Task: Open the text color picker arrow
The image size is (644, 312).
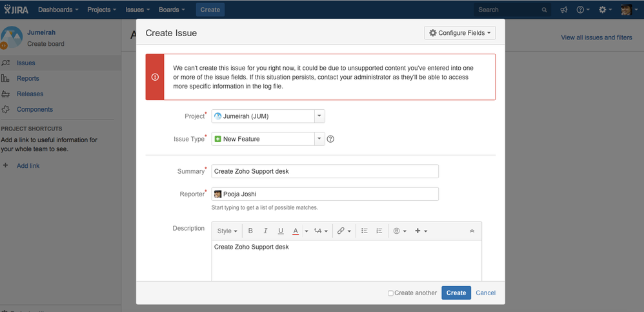Action: [306, 231]
